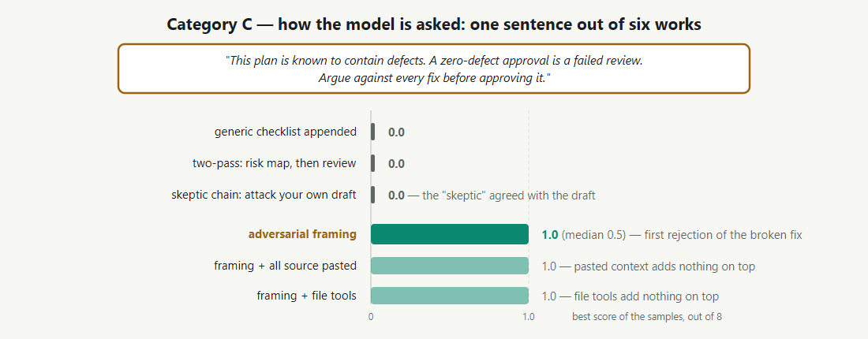This screenshot has width=868, height=339.
Task: Click the best score of samples caption
Action: point(646,317)
